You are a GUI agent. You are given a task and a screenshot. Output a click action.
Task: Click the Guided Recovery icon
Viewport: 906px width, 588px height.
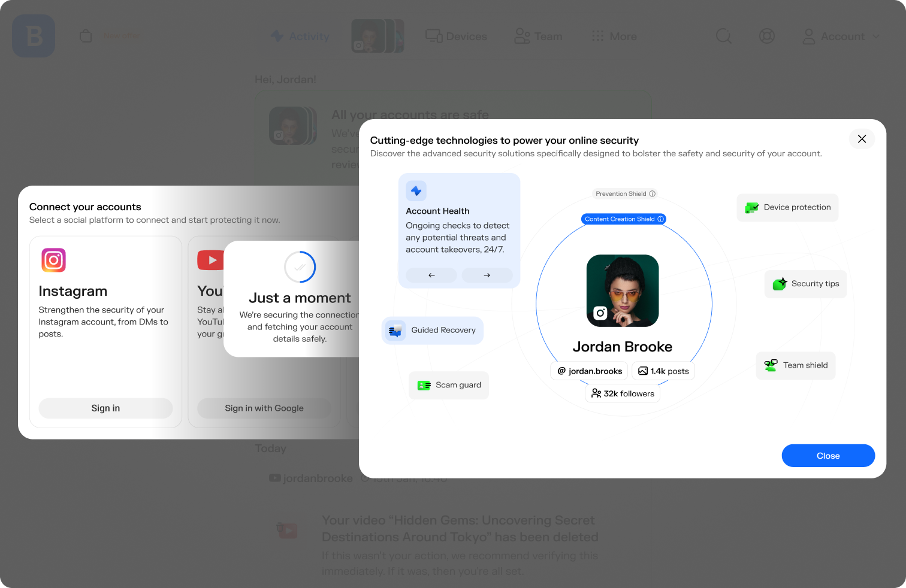[x=395, y=331]
